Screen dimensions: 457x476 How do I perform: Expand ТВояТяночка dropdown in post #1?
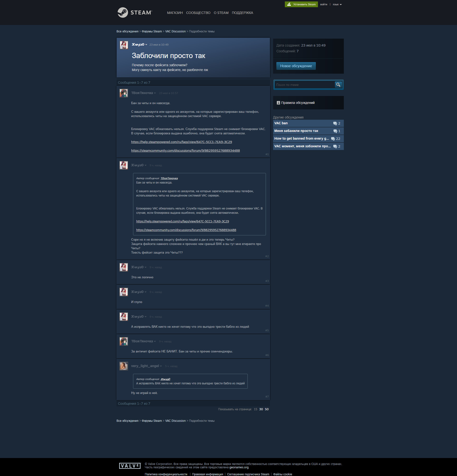pyautogui.click(x=155, y=93)
